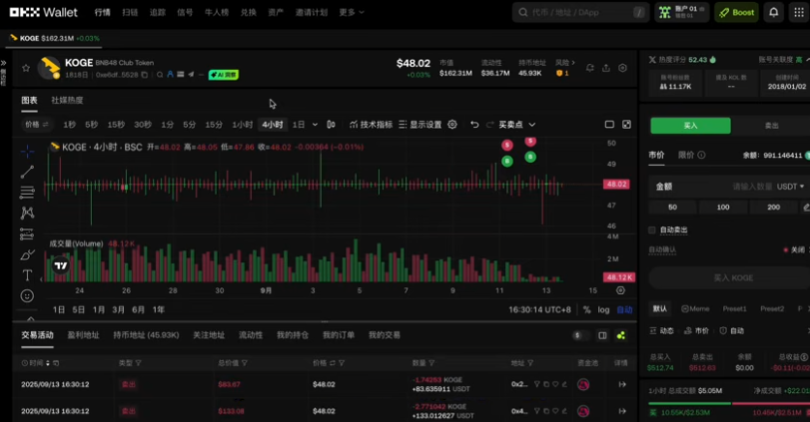810x422 pixels.
Task: Select the KOGE $162.31M token tab
Action: (x=54, y=38)
